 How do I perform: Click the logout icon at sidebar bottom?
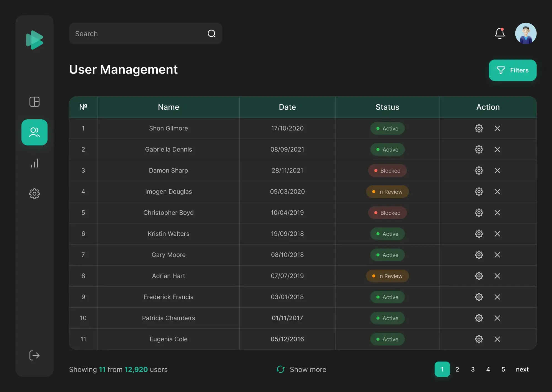(x=34, y=355)
